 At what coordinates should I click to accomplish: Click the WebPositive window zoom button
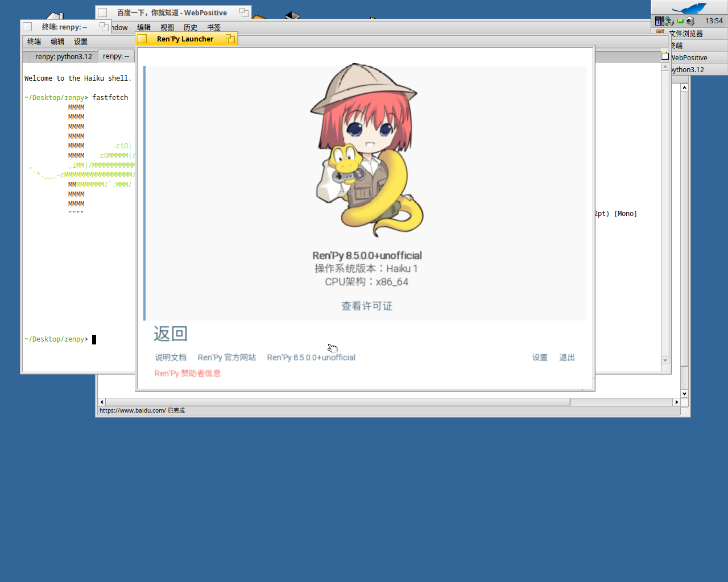coord(243,13)
